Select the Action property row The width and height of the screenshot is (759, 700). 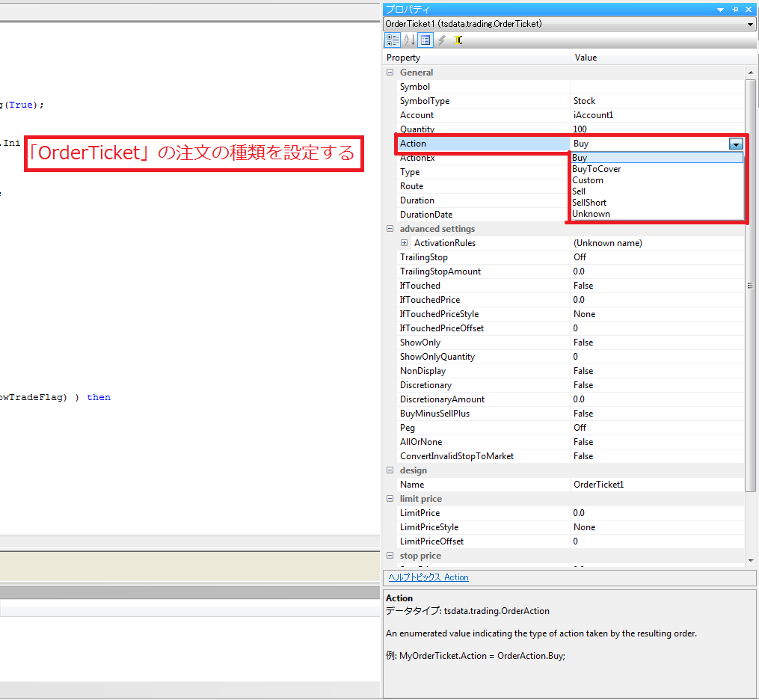[483, 144]
